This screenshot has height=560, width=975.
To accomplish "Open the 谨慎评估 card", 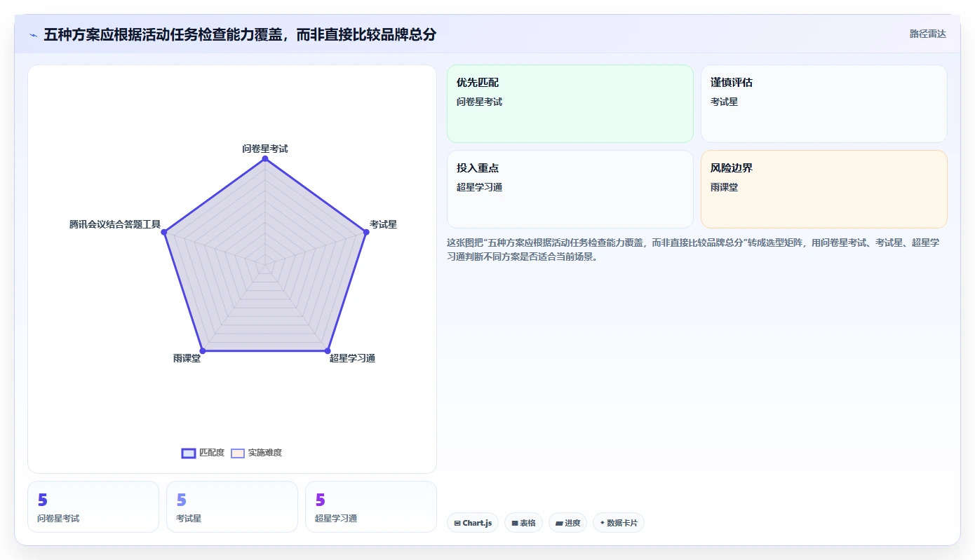I will pyautogui.click(x=824, y=104).
